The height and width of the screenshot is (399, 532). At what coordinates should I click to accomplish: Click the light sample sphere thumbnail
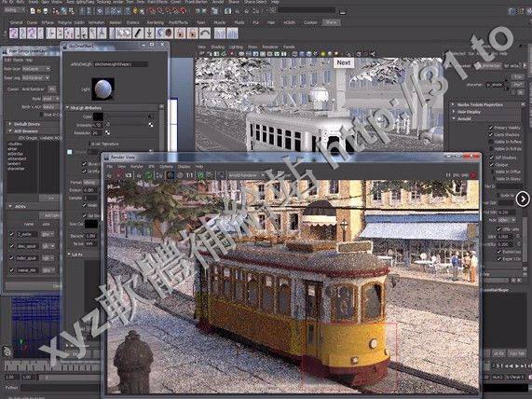pyautogui.click(x=102, y=89)
